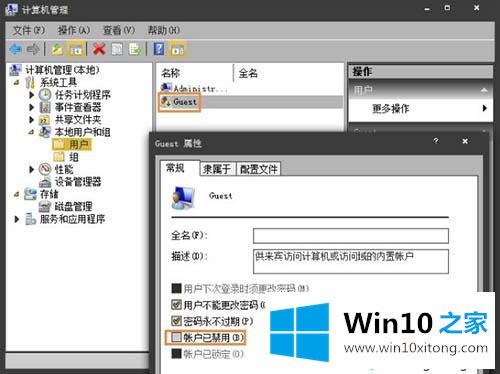Expand the 任务计划程序 node arrow
500x374 pixels.
32,95
